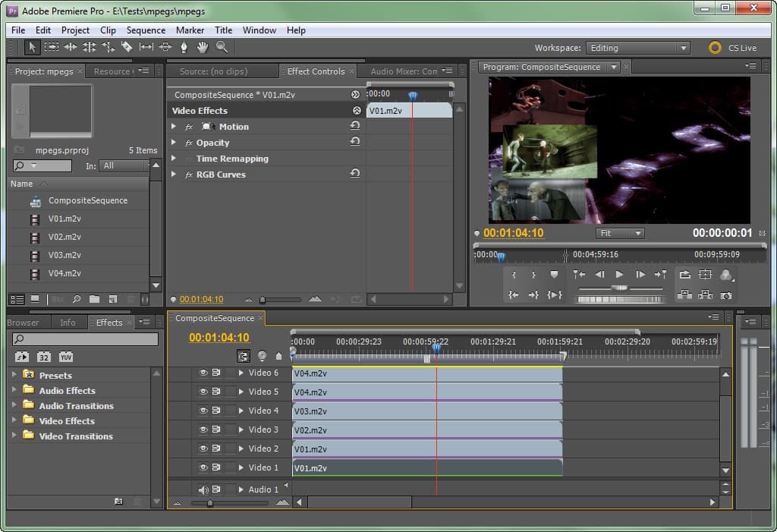The image size is (777, 532).
Task: Pick the Hand tool
Action: (x=203, y=47)
